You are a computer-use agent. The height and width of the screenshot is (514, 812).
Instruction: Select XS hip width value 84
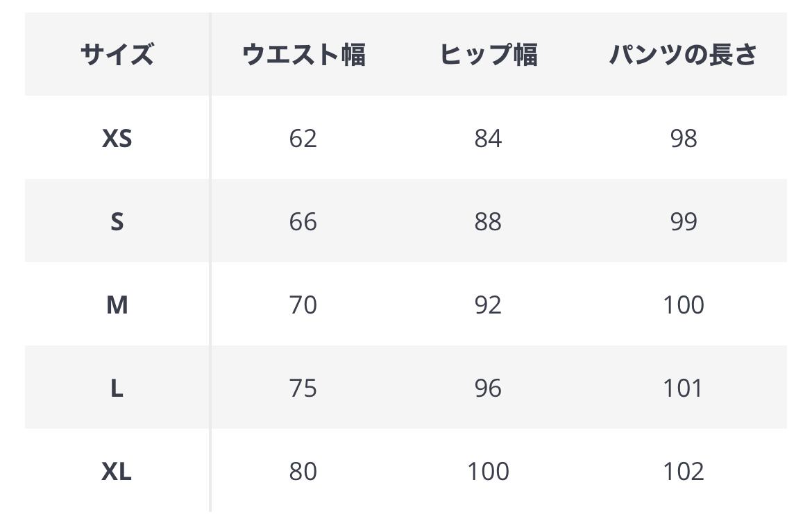pyautogui.click(x=488, y=139)
